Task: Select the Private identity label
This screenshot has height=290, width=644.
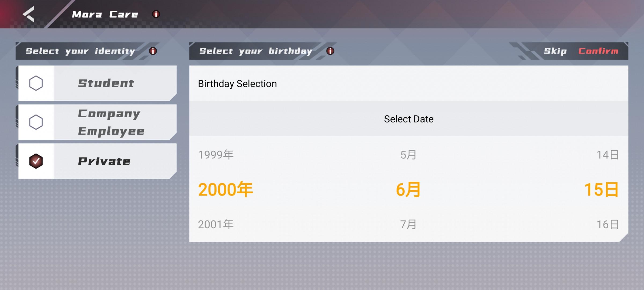Action: click(104, 161)
